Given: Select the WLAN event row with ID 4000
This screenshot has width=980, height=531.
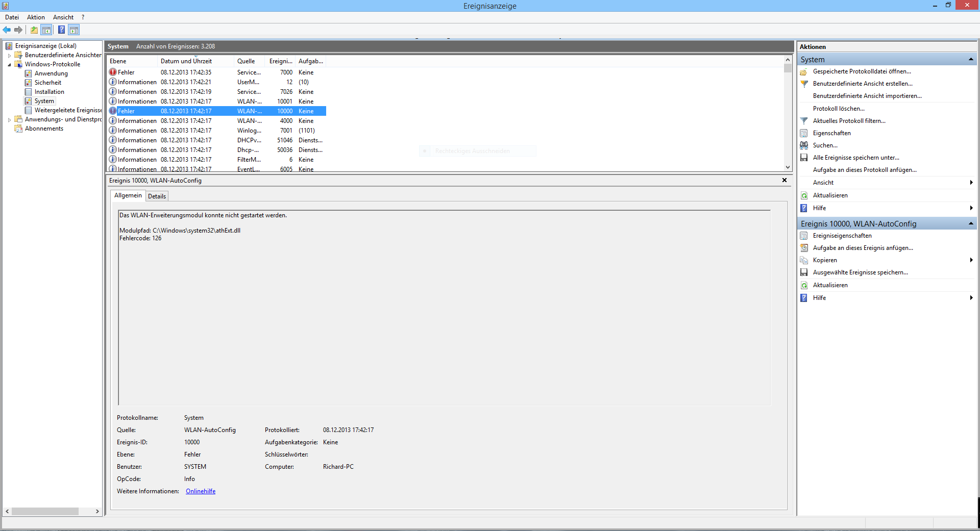Looking at the screenshot, I should (216, 121).
